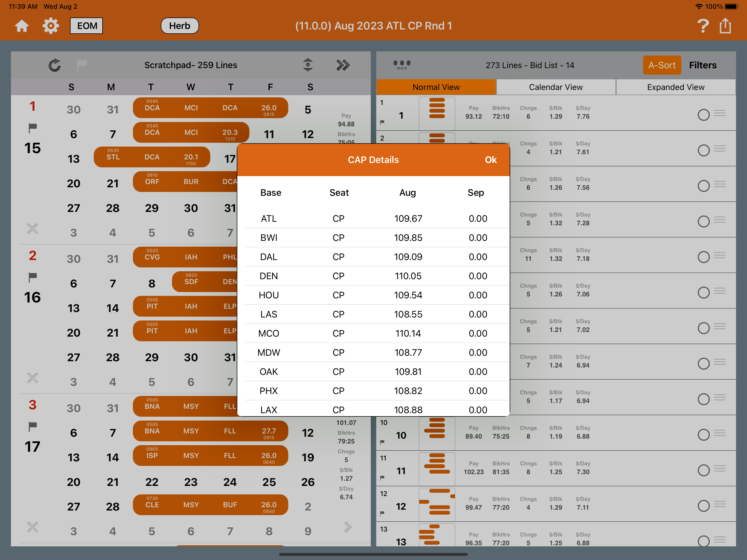
Task: Tap the flag on bid list row 12
Action: 382,513
